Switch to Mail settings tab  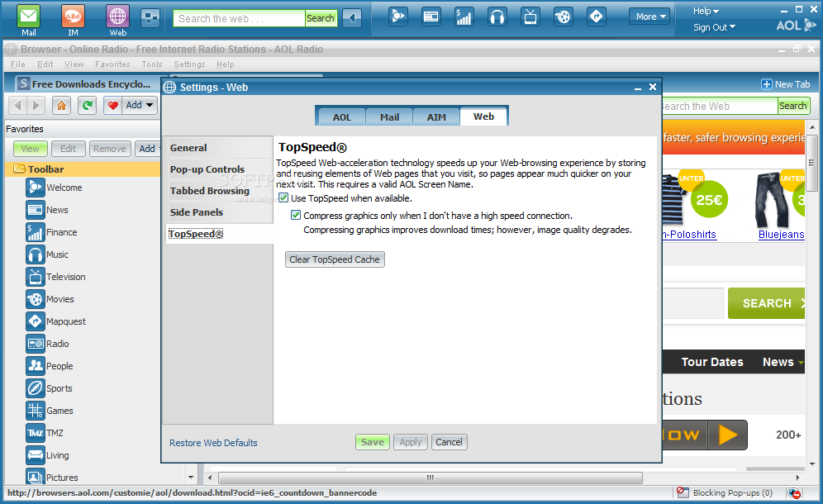tap(389, 117)
